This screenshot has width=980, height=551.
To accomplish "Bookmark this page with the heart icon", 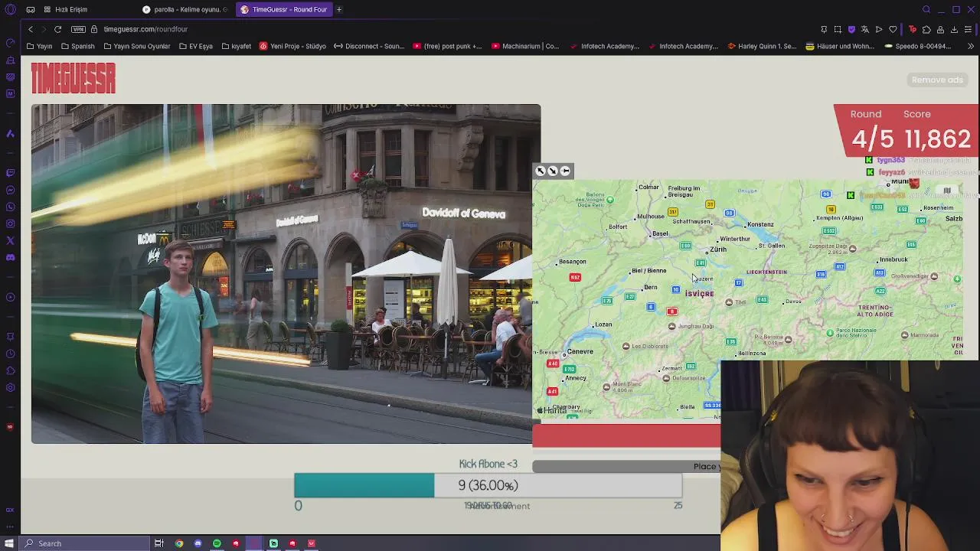I will pos(893,29).
